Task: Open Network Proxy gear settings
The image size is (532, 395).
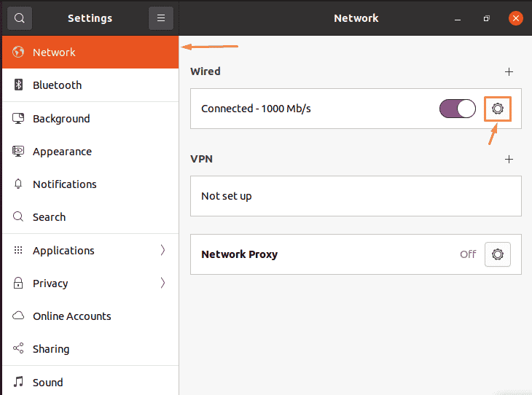Action: [498, 254]
